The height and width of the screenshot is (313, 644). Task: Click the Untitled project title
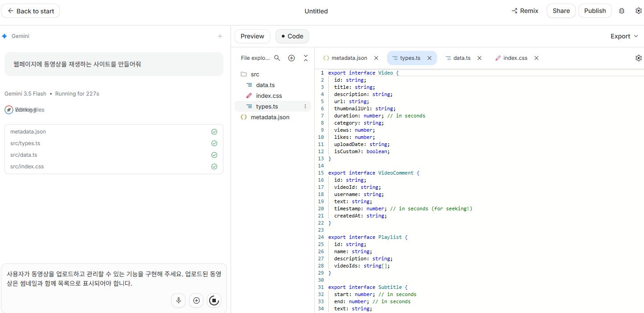316,11
